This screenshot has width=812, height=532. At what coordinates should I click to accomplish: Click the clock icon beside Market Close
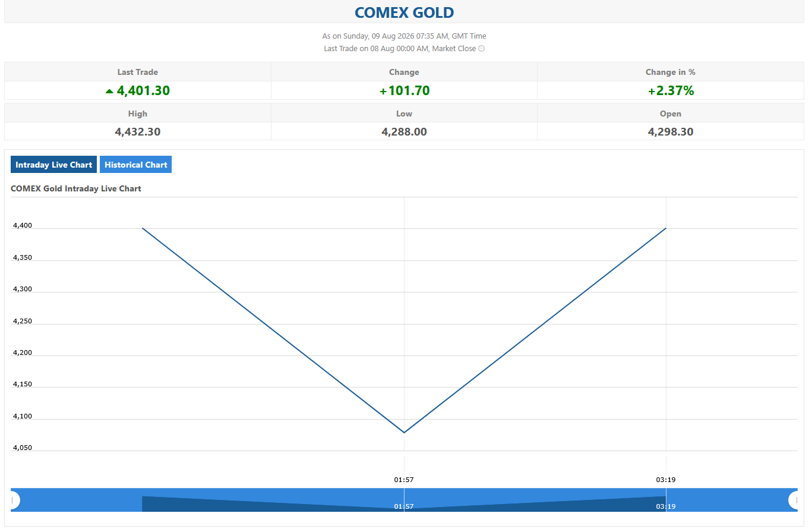point(482,49)
